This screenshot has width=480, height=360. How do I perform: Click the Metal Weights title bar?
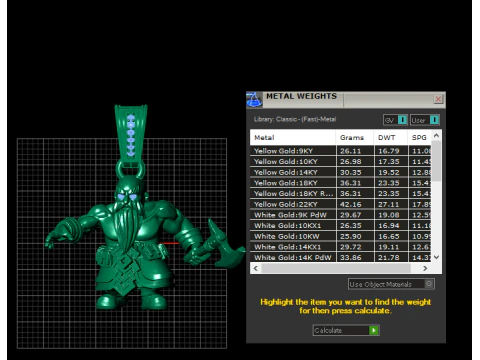347,99
